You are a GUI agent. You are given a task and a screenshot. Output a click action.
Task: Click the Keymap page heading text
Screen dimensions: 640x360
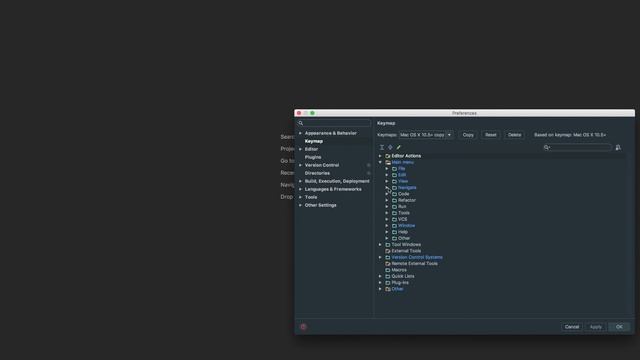[x=386, y=123]
